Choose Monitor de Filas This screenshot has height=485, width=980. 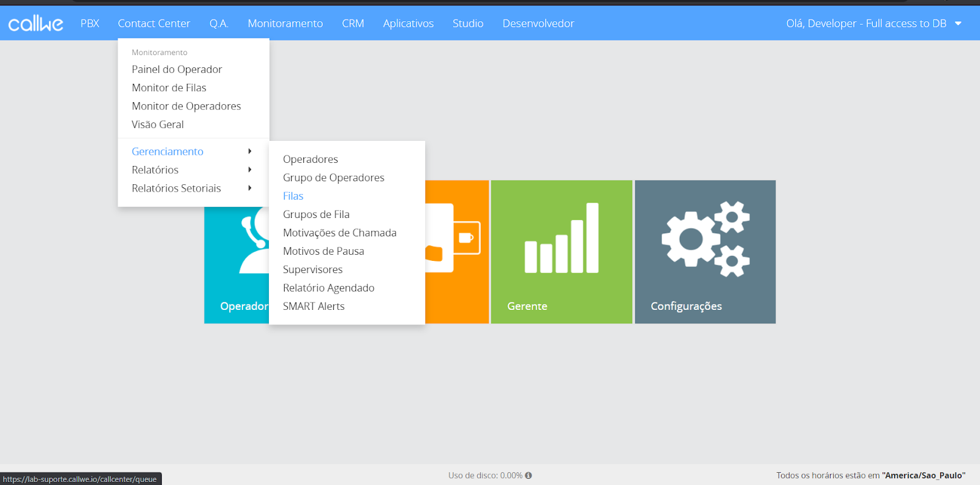[x=169, y=88]
